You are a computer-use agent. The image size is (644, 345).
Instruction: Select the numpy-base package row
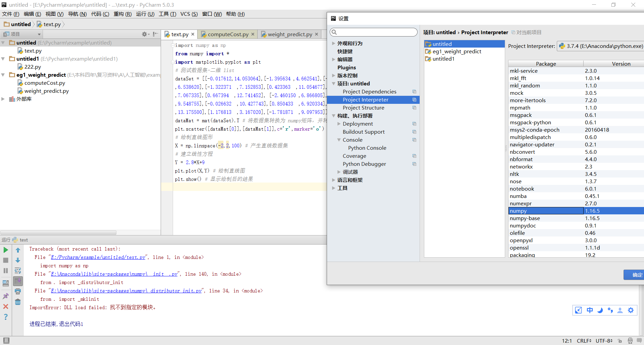coord(576,218)
